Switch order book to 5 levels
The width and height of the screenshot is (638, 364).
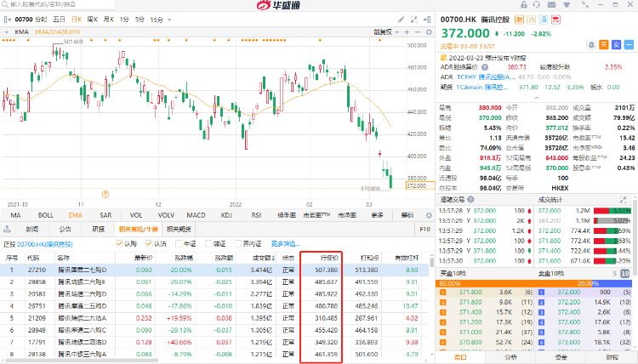point(615,274)
